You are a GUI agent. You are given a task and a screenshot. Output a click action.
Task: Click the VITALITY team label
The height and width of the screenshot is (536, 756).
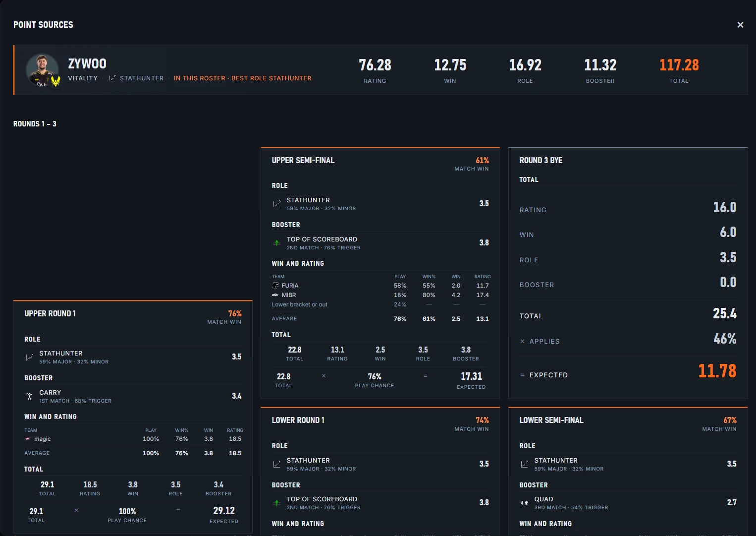[83, 78]
